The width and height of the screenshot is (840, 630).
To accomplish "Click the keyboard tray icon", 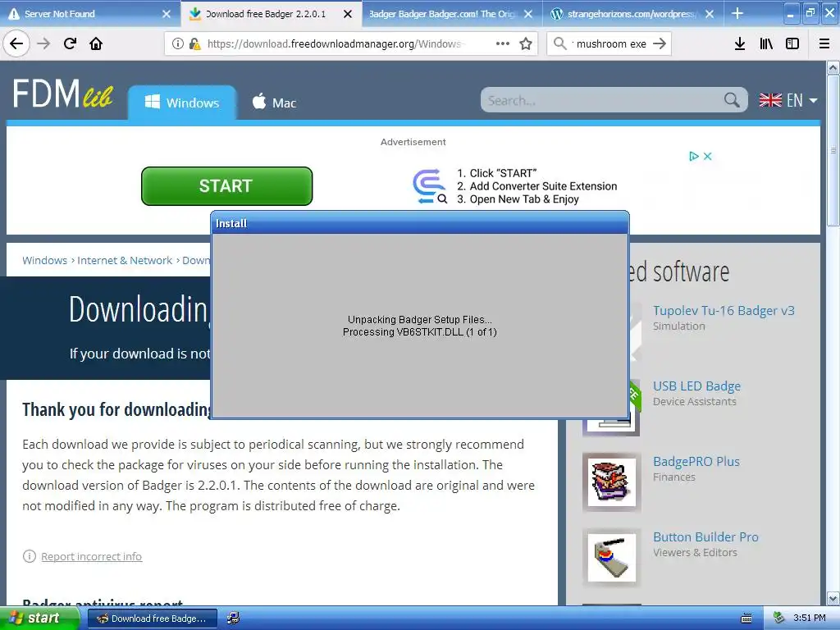I will [x=746, y=619].
